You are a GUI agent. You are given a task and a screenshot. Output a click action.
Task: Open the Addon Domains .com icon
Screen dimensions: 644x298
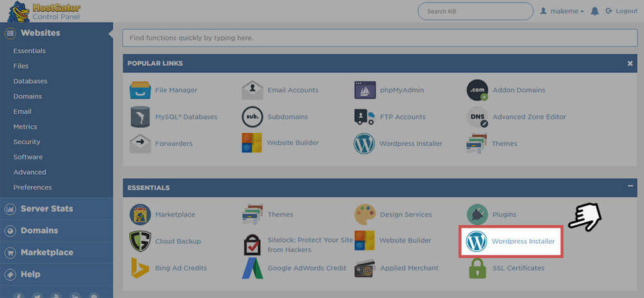tap(477, 90)
